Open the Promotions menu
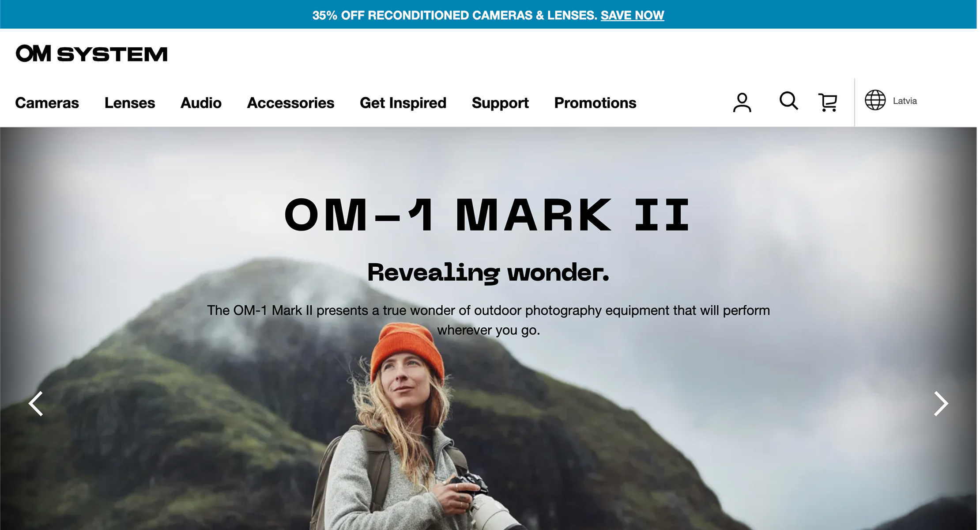980x530 pixels. pyautogui.click(x=595, y=103)
